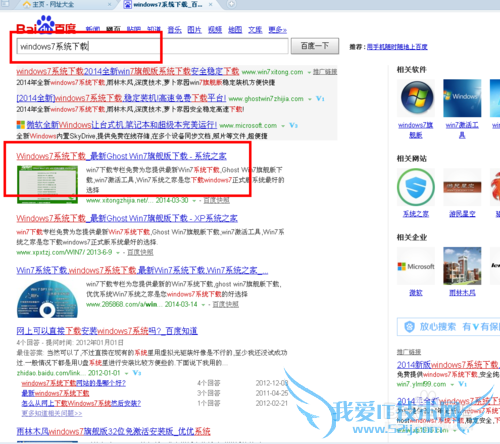Open the 知道 navigation link

[x=154, y=30]
